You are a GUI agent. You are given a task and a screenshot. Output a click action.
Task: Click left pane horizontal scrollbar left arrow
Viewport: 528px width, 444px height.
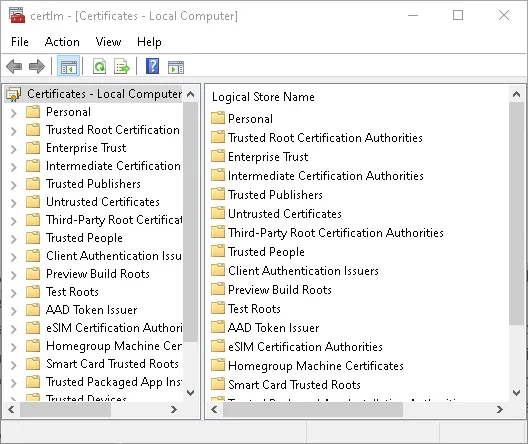pyautogui.click(x=11, y=410)
